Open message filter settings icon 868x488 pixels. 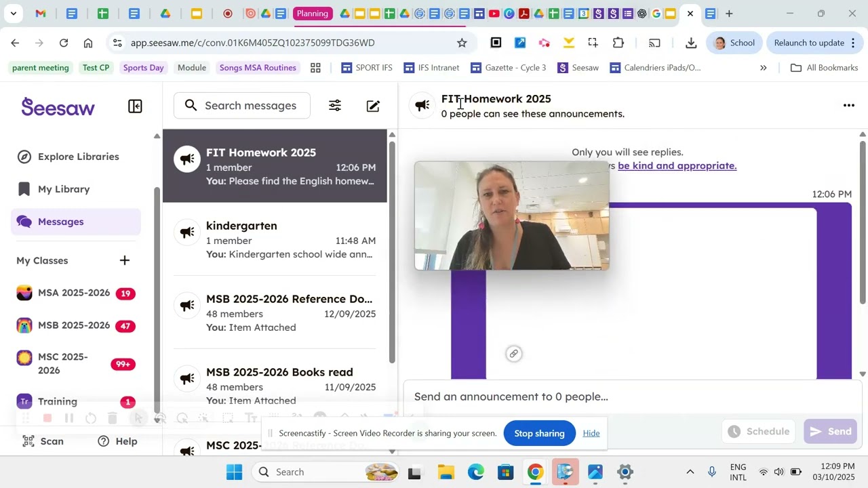pyautogui.click(x=335, y=106)
